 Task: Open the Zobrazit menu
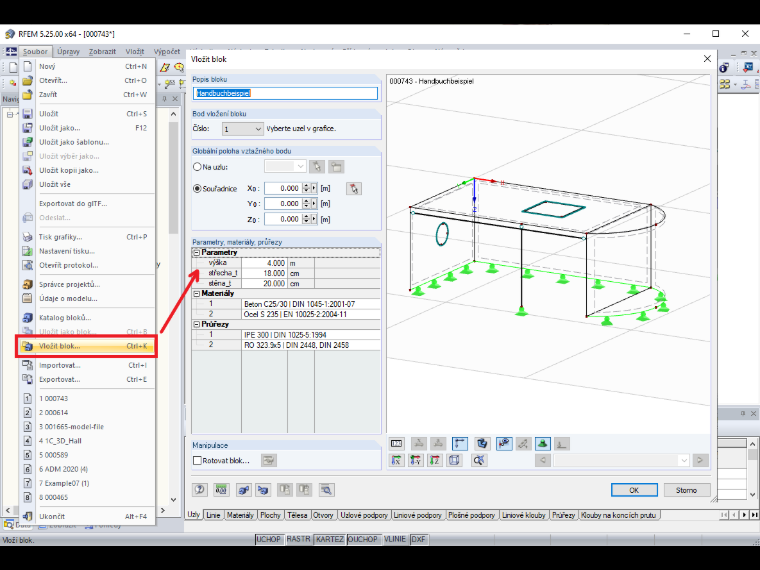102,51
